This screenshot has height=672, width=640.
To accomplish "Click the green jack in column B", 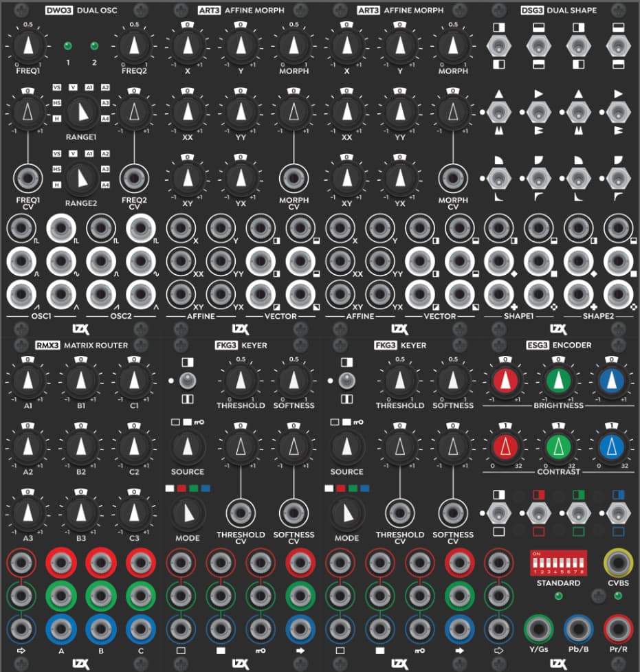I will coord(101,596).
